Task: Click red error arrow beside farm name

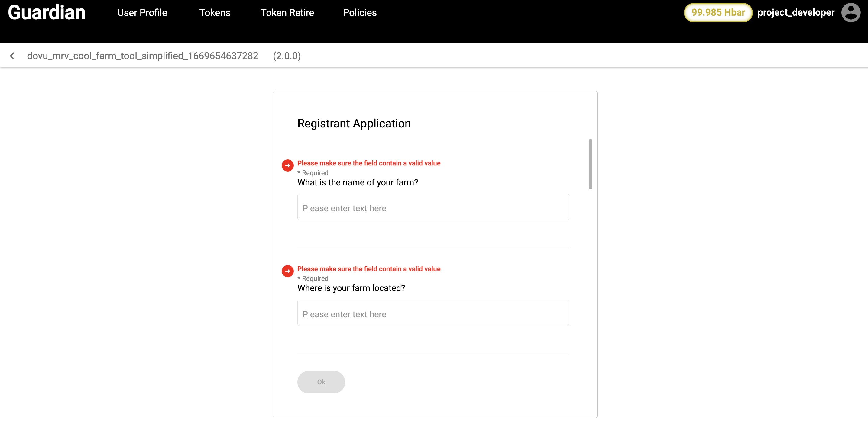Action: pos(287,165)
